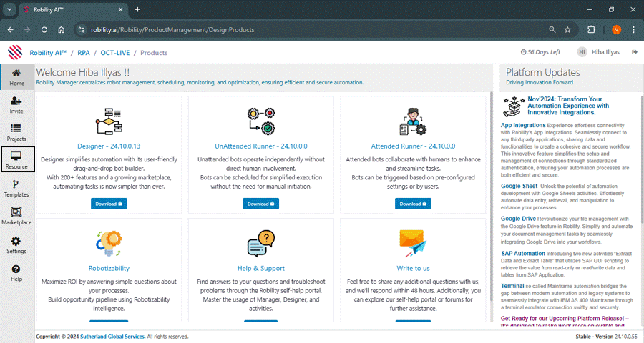
Task: Go back to the previous page
Action: [11, 29]
